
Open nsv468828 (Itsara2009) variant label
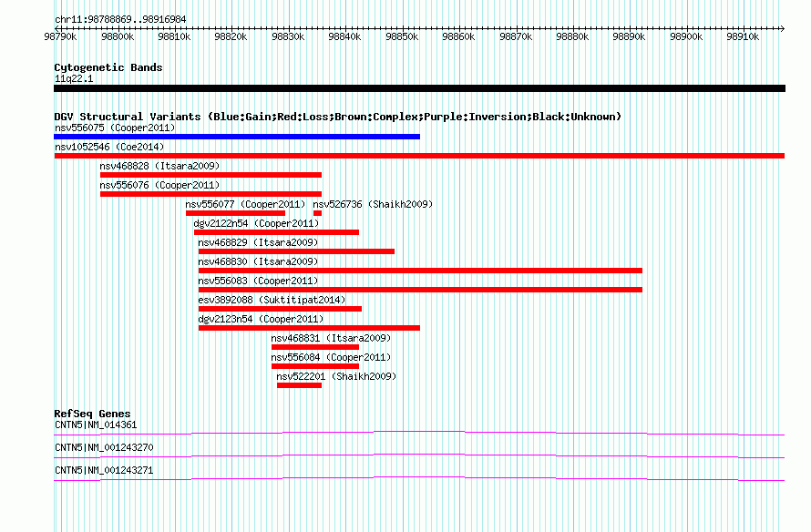(x=159, y=166)
